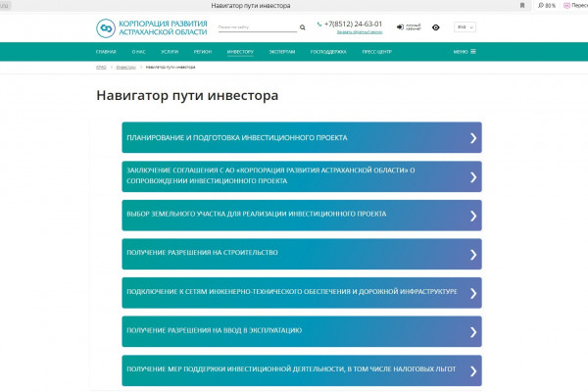Click the corporation logo icon

[106, 28]
